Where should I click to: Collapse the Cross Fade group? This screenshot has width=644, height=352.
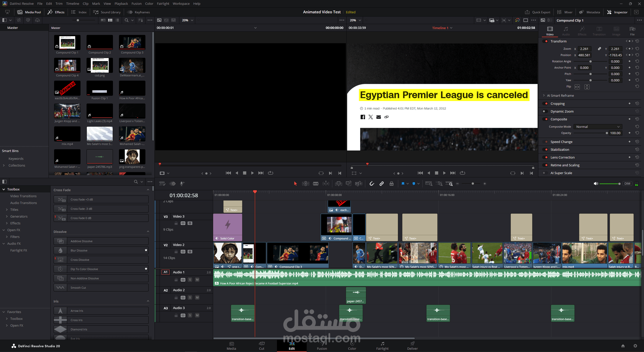point(148,190)
